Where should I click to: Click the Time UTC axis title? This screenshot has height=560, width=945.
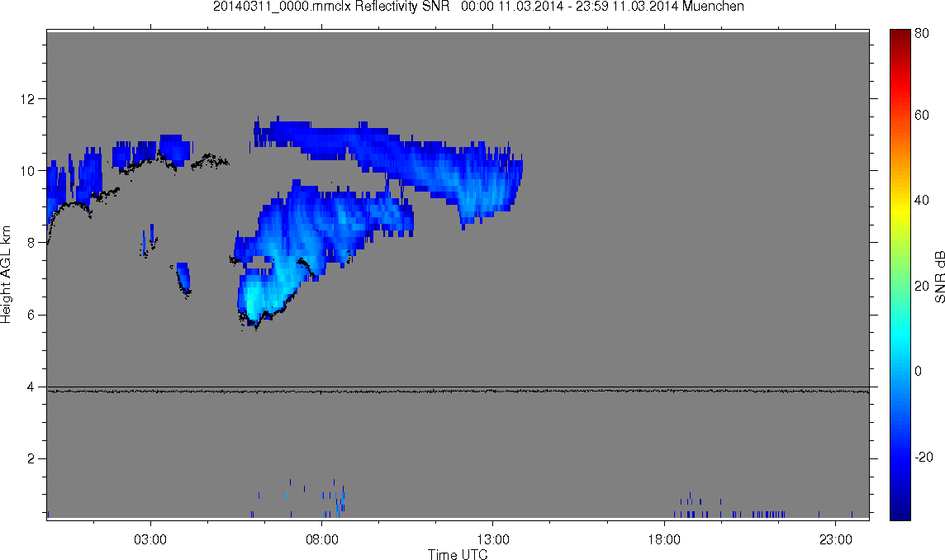[458, 554]
